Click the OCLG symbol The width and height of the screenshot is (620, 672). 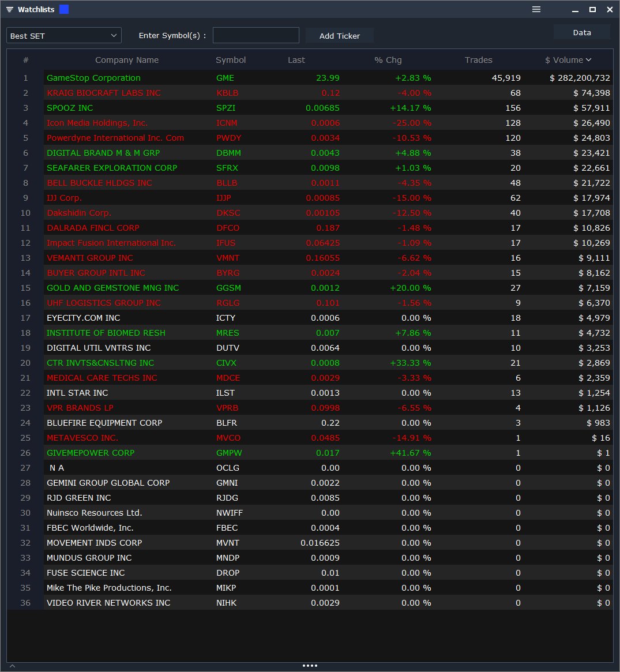[227, 468]
